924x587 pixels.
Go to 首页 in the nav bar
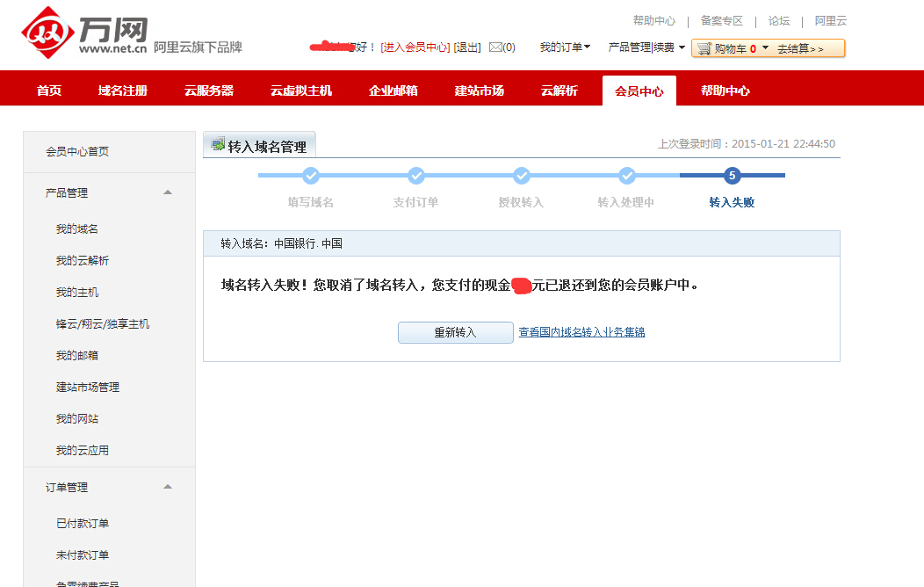pos(49,91)
